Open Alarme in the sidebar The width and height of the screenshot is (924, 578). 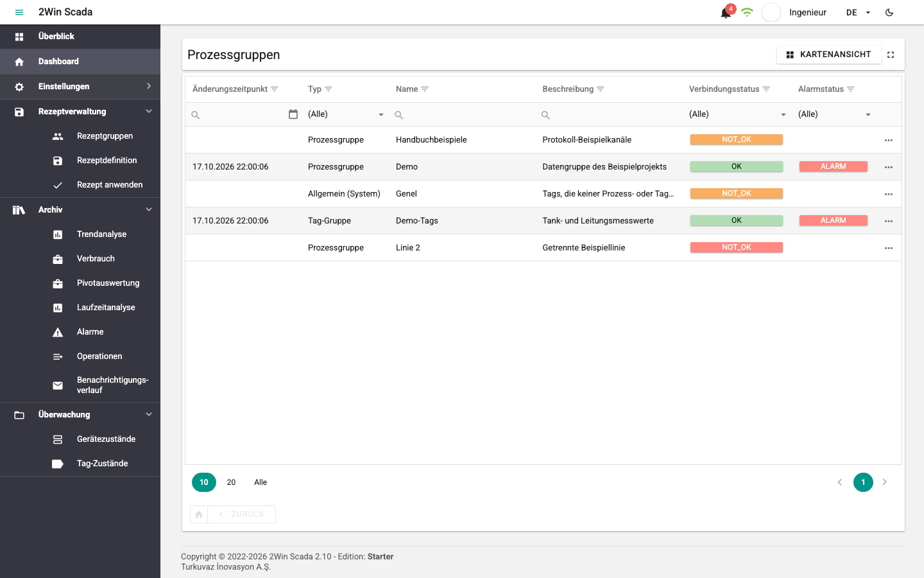pos(80,332)
